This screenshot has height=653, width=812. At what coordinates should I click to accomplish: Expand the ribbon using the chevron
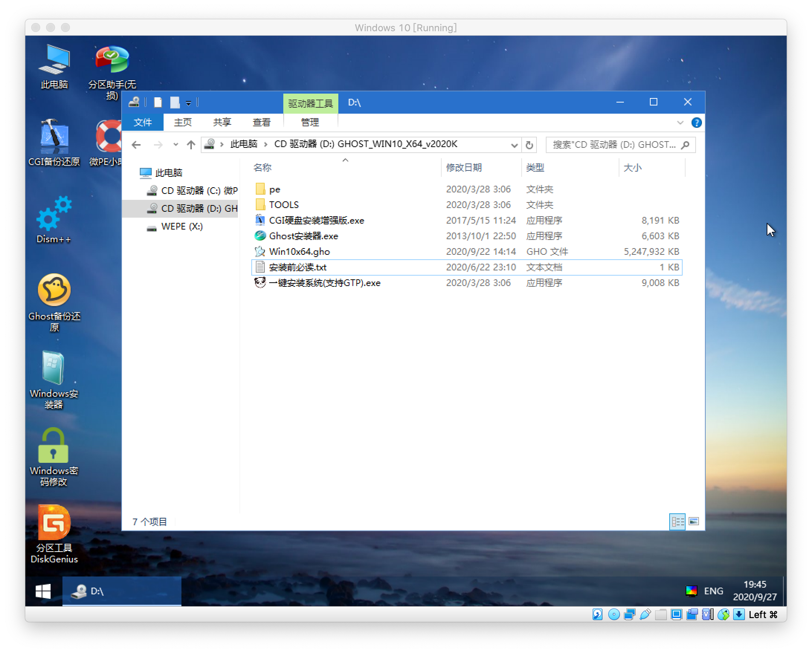click(x=680, y=123)
